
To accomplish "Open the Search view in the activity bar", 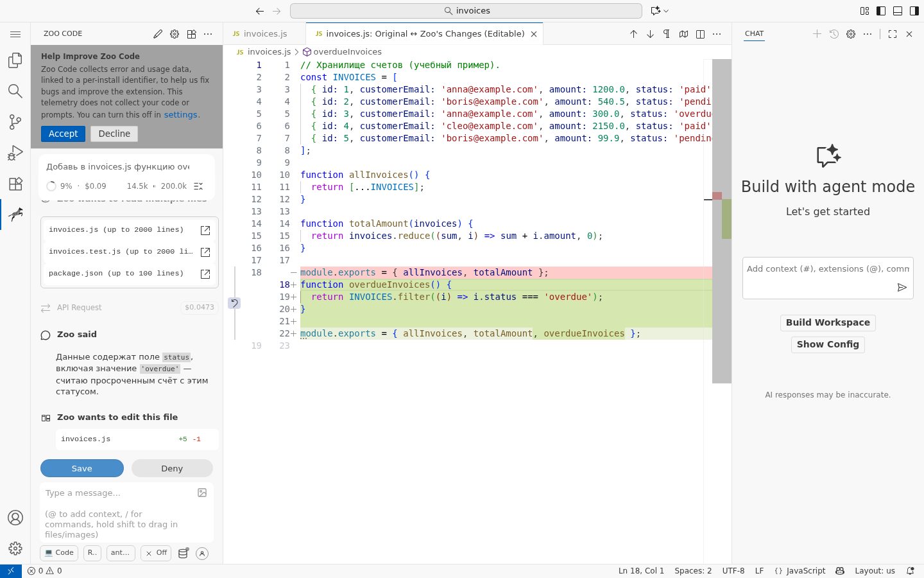I will pos(15,91).
